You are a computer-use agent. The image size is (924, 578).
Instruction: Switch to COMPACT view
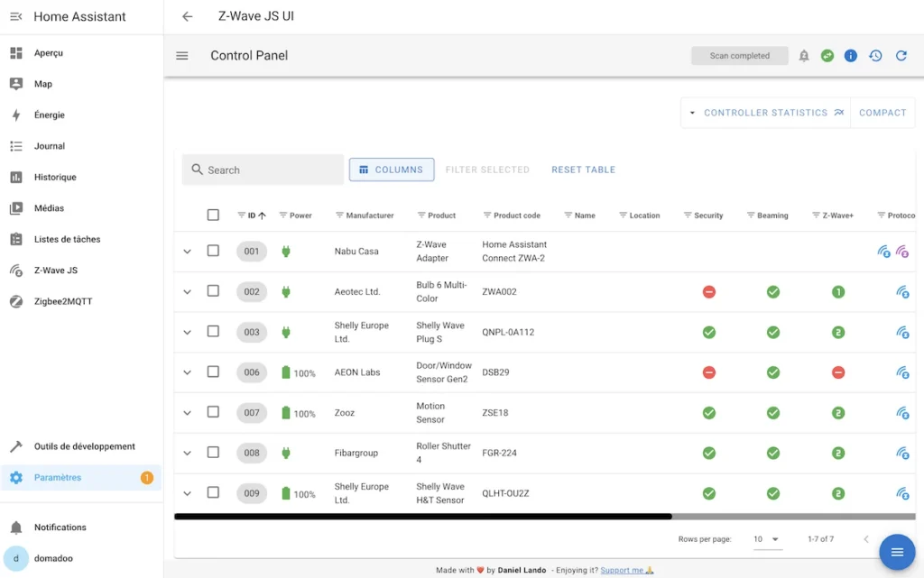(882, 113)
